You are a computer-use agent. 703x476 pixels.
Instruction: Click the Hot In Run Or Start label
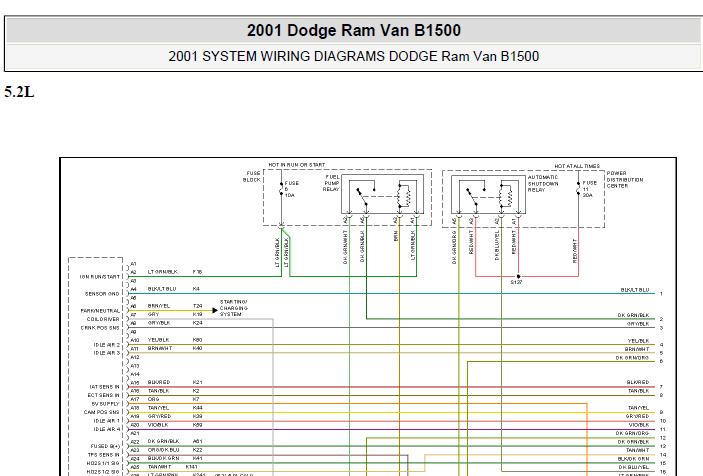point(297,165)
